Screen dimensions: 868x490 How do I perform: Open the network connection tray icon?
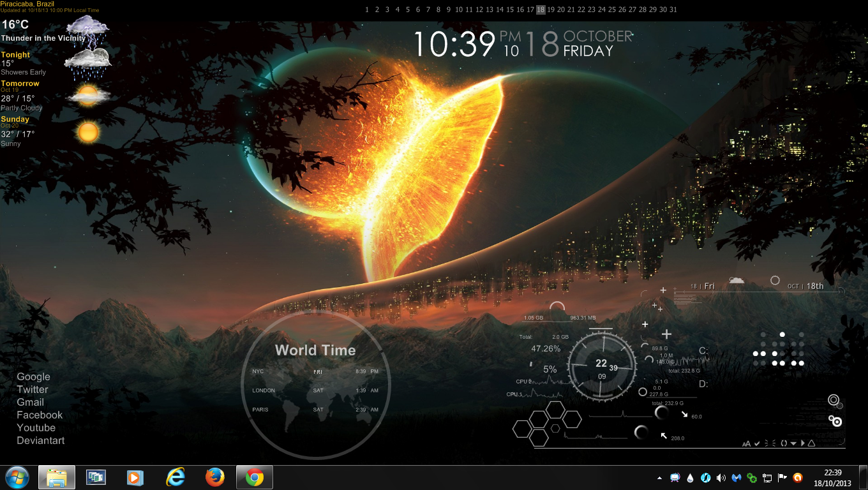click(767, 477)
